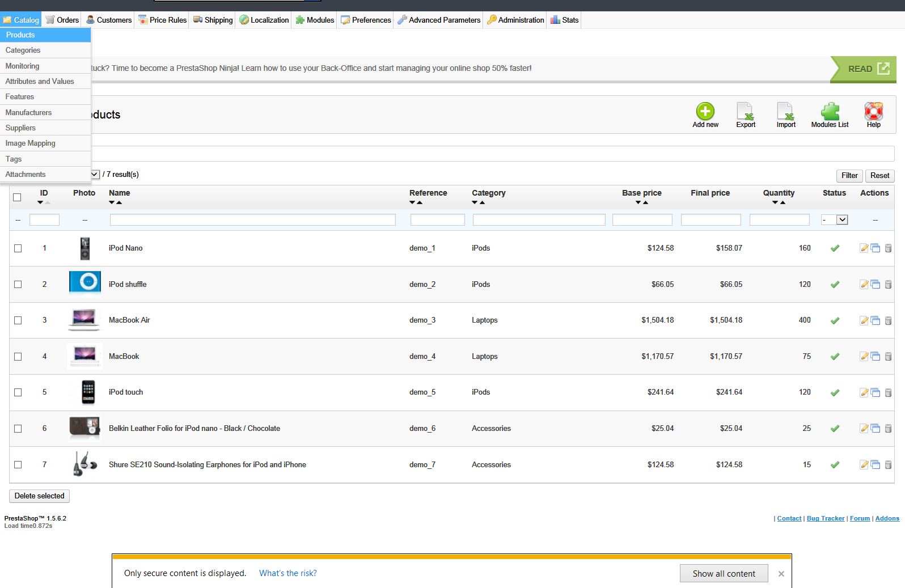The width and height of the screenshot is (905, 588).
Task: Select Manufacturers in Catalog submenu
Action: pyautogui.click(x=45, y=112)
